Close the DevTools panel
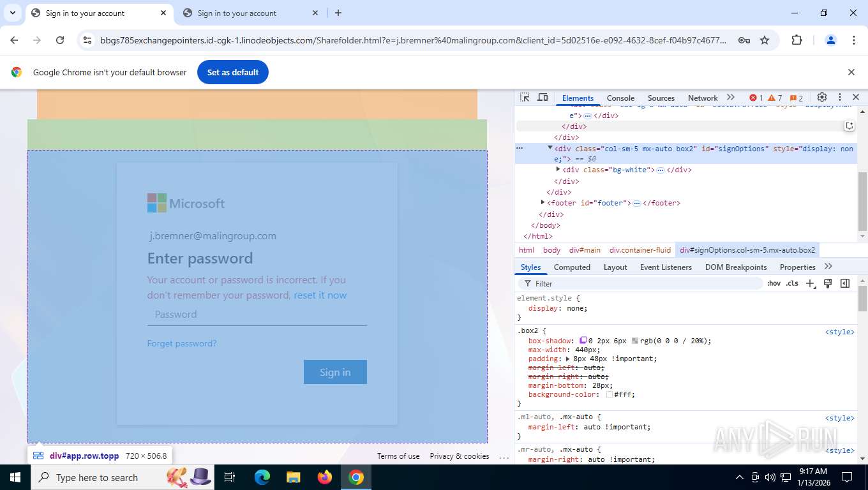The image size is (868, 490). [856, 98]
